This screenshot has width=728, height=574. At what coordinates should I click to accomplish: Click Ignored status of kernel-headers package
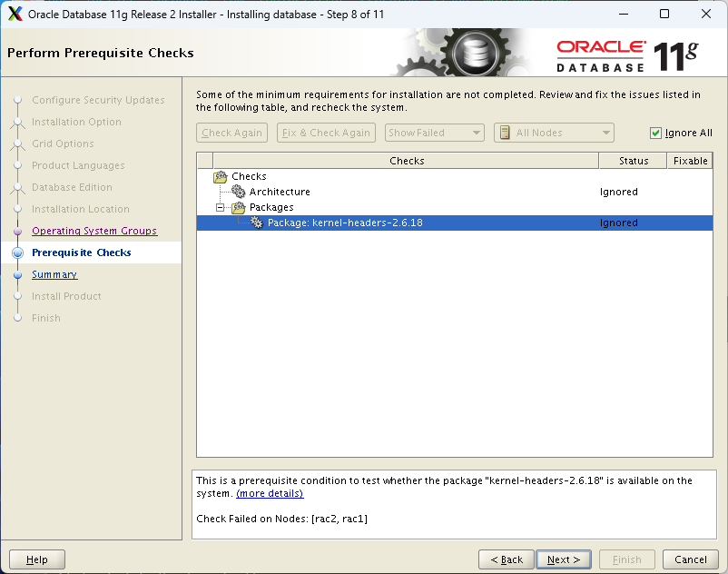pos(618,223)
